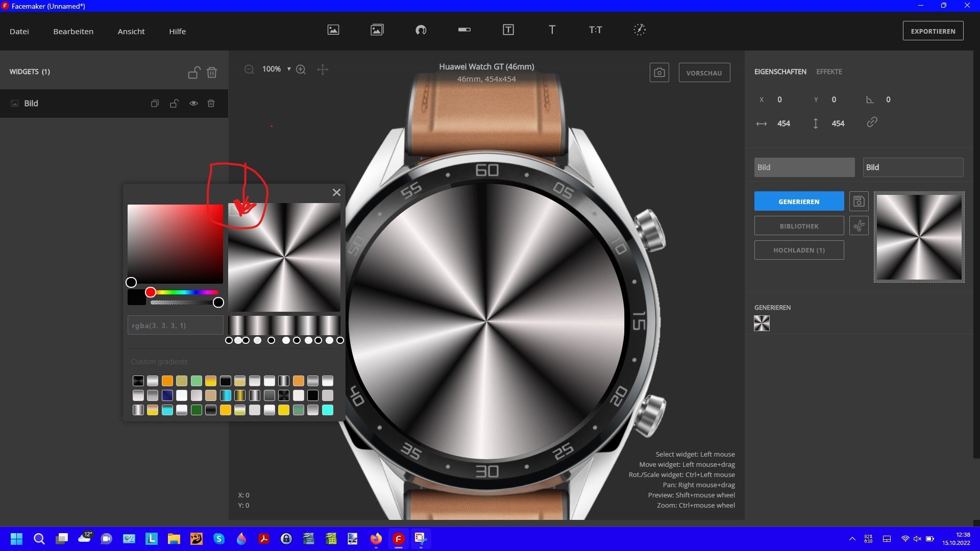Open the zoom percentage dropdown arrow

tap(289, 69)
